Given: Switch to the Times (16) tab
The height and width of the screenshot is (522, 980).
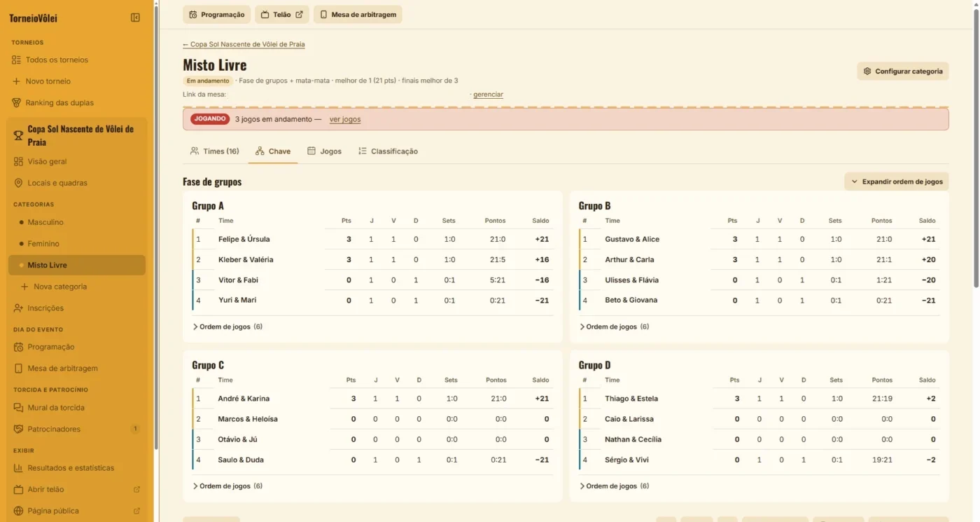Looking at the screenshot, I should [215, 151].
